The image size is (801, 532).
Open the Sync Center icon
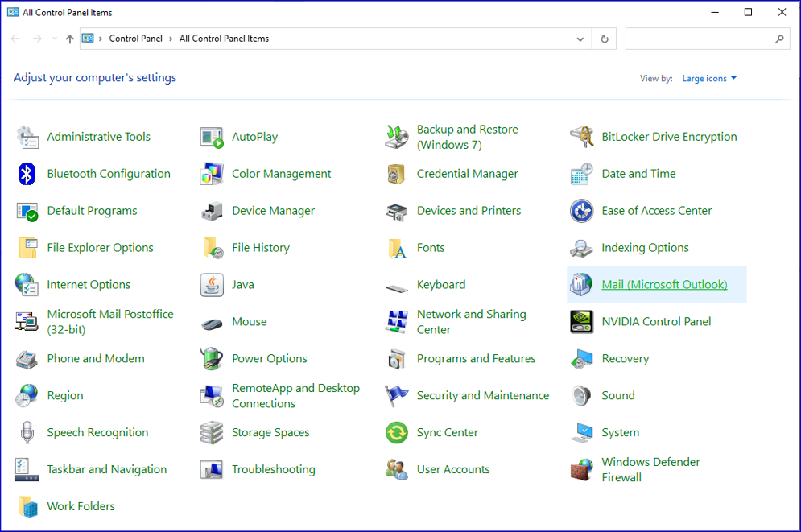pos(396,432)
